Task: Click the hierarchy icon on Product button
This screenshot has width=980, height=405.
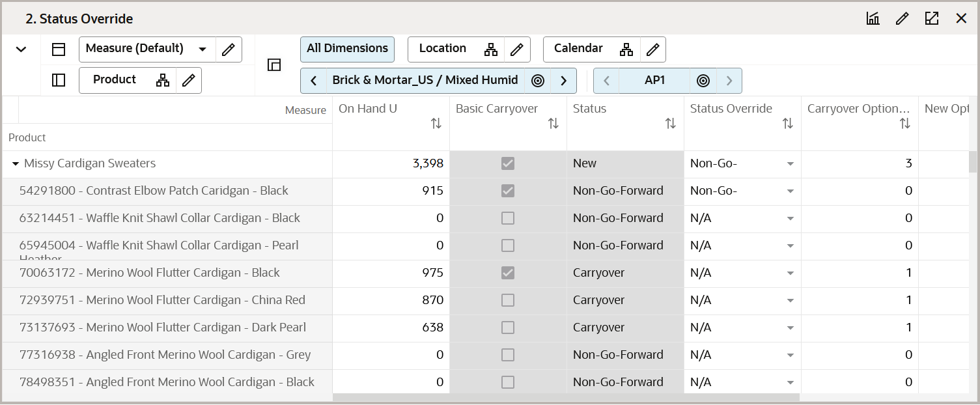Action: [x=163, y=80]
